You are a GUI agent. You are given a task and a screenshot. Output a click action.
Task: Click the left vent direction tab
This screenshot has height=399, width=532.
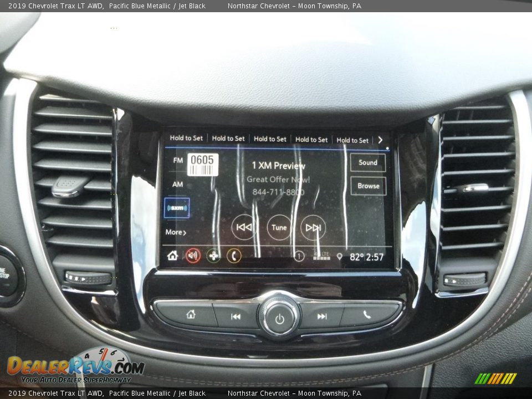click(69, 186)
